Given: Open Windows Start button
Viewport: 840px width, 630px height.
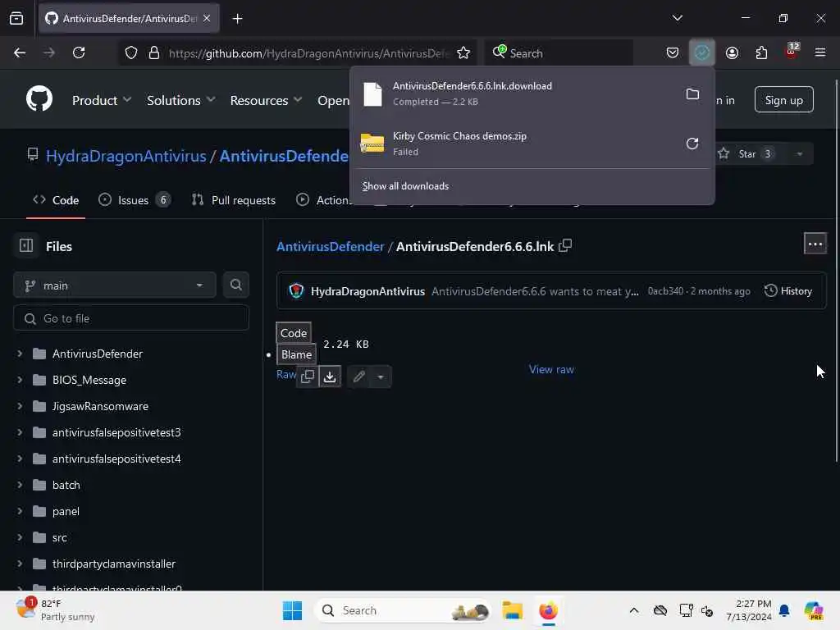Looking at the screenshot, I should click(293, 610).
